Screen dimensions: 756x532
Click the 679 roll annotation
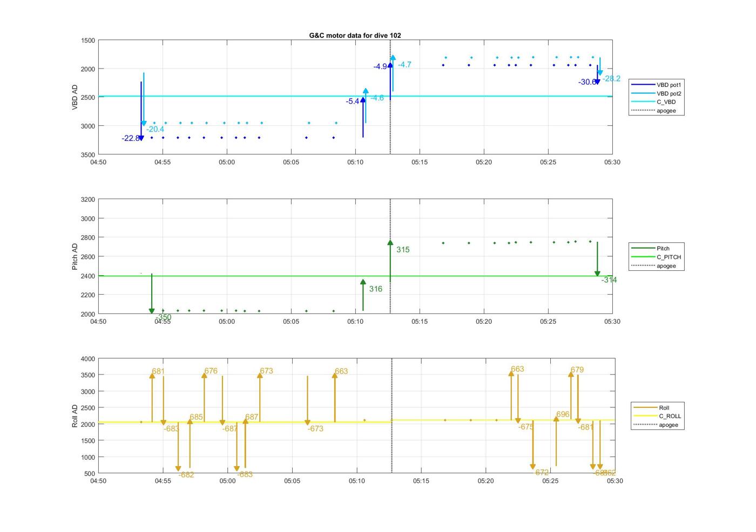[x=577, y=370]
